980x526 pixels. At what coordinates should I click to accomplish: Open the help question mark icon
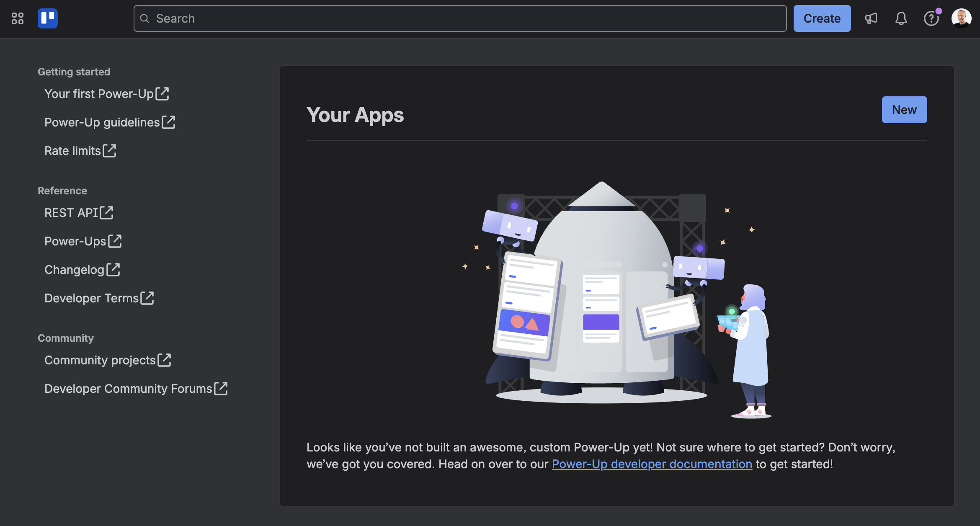(931, 18)
